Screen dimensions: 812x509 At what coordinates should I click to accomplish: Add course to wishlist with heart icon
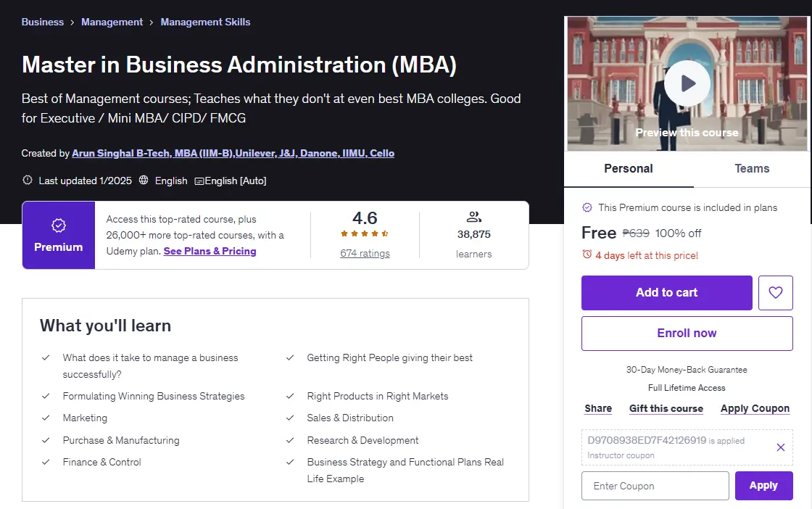(775, 293)
